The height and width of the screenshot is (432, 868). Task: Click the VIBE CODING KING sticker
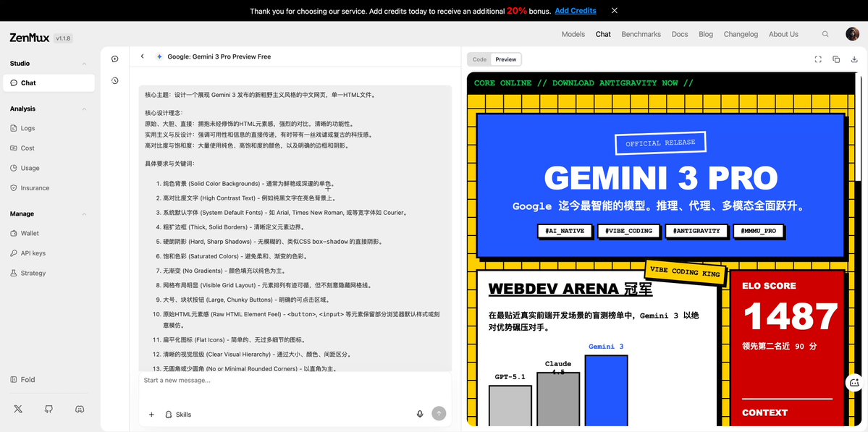[685, 271]
